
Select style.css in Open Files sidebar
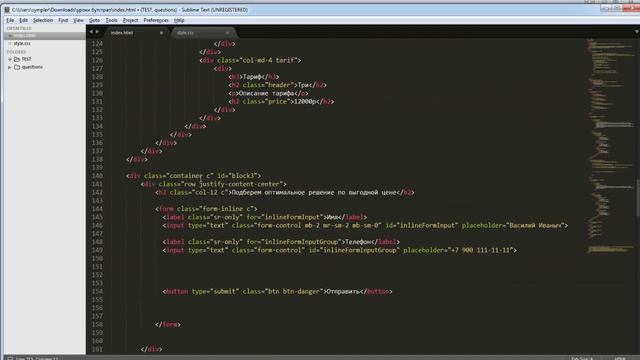(22, 43)
